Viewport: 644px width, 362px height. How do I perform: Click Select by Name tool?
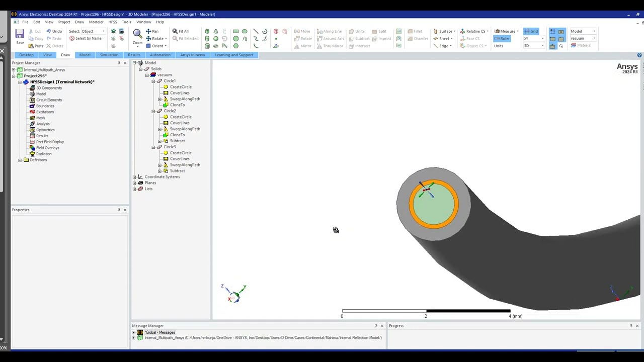tap(86, 38)
